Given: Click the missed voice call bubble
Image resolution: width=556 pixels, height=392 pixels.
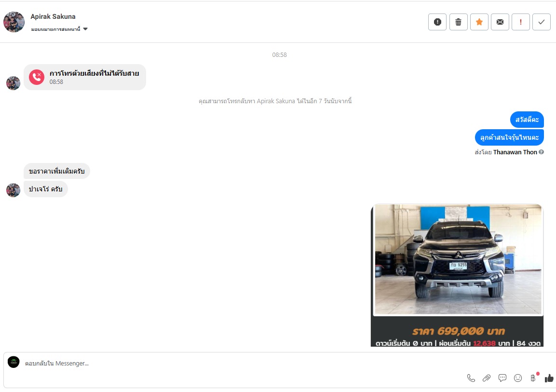Looking at the screenshot, I should (85, 77).
